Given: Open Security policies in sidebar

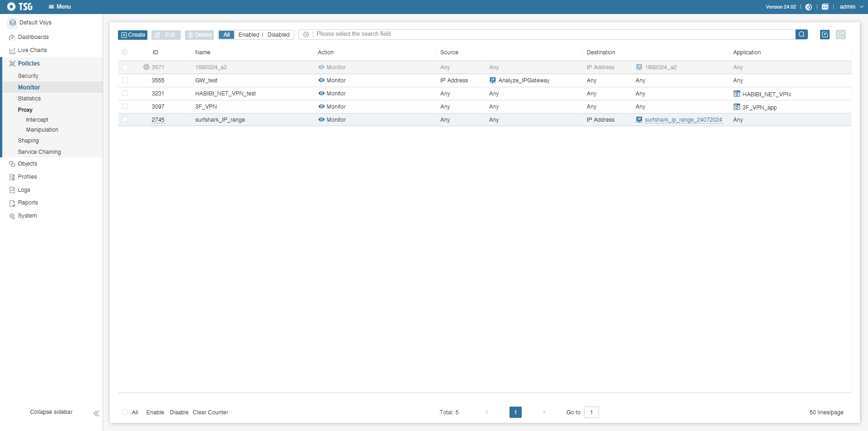Looking at the screenshot, I should [x=28, y=76].
